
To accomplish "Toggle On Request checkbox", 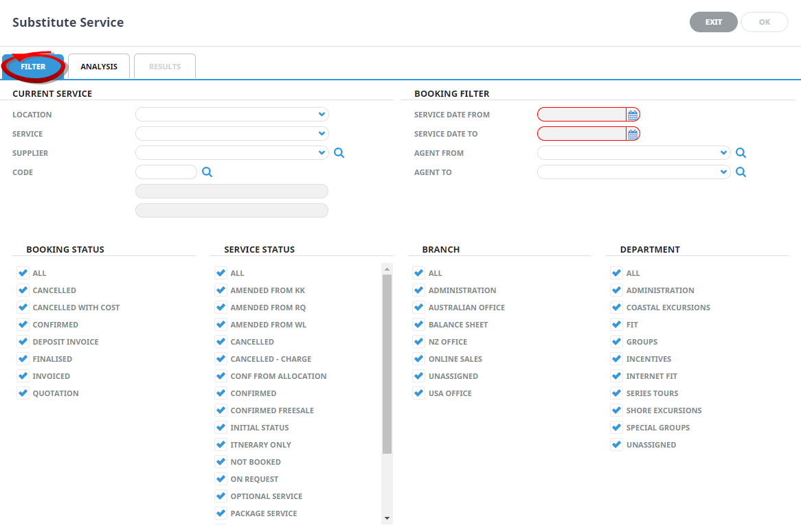I will pyautogui.click(x=221, y=478).
